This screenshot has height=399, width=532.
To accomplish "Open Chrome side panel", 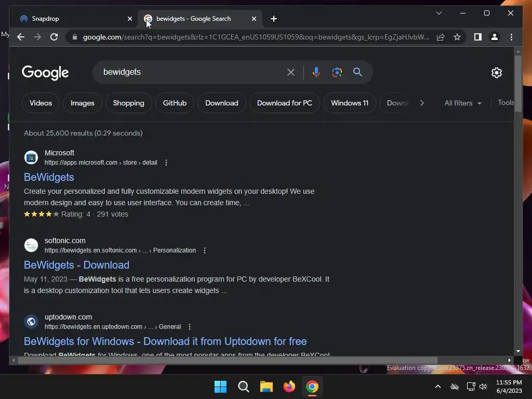I will (478, 37).
